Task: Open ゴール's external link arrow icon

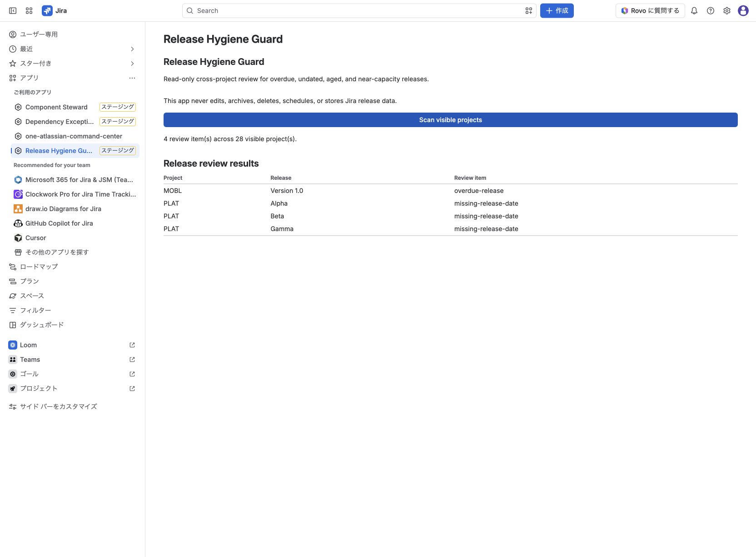Action: pyautogui.click(x=132, y=374)
